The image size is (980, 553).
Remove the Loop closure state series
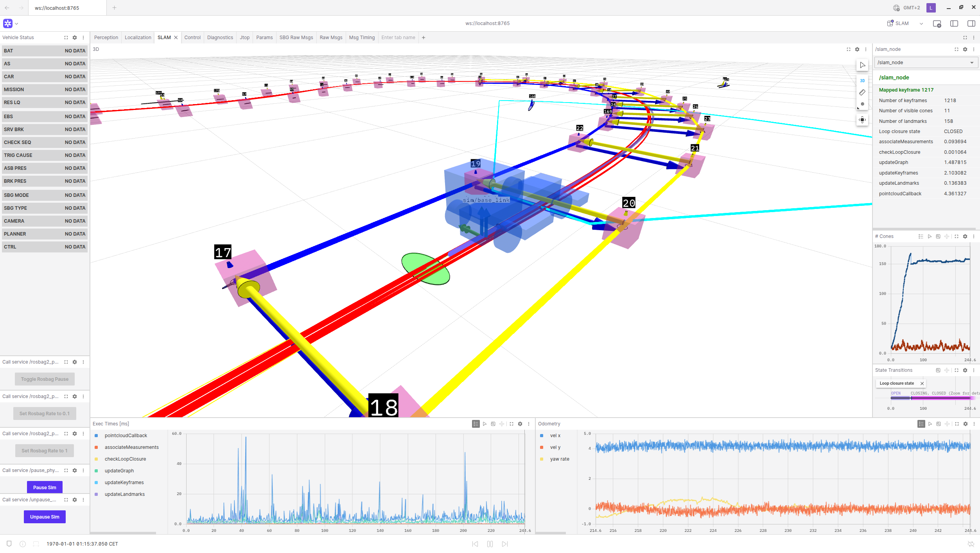coord(922,384)
